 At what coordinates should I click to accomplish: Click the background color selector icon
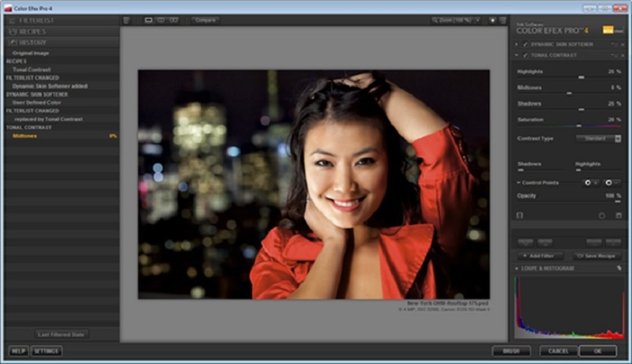pyautogui.click(x=492, y=20)
